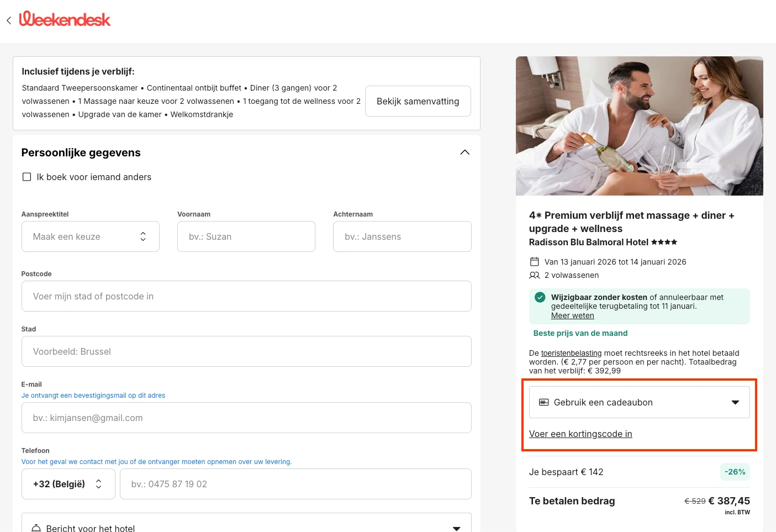Click the hotel room photo
Viewport: 776px width, 532px height.
click(x=639, y=126)
